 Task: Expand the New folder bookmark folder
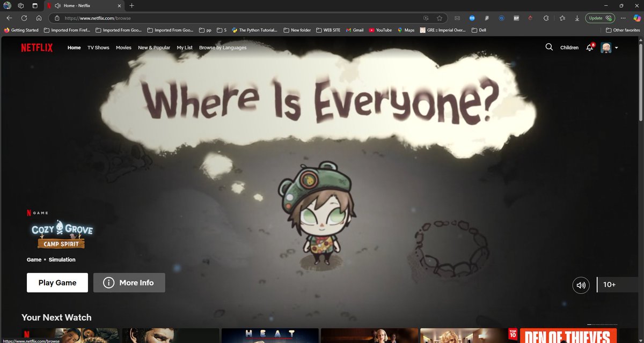297,30
